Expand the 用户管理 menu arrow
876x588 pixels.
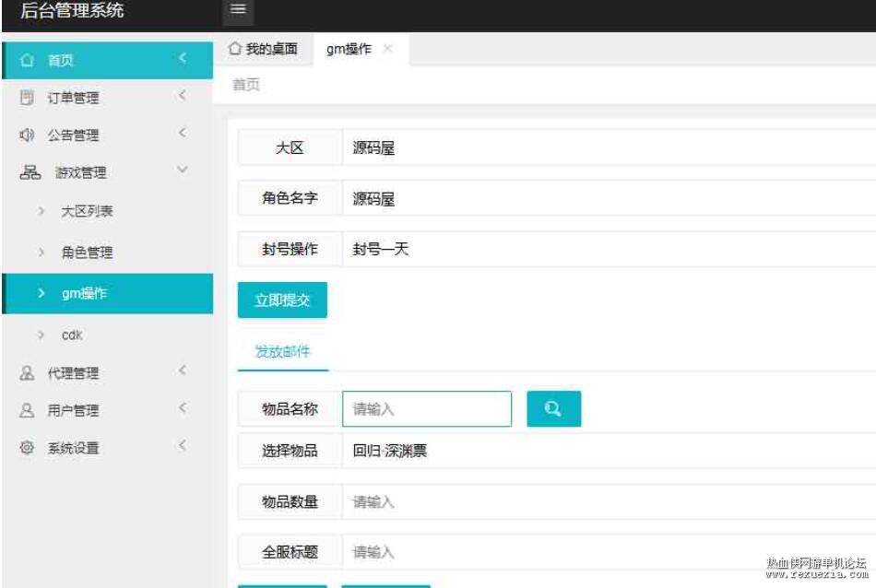click(183, 407)
